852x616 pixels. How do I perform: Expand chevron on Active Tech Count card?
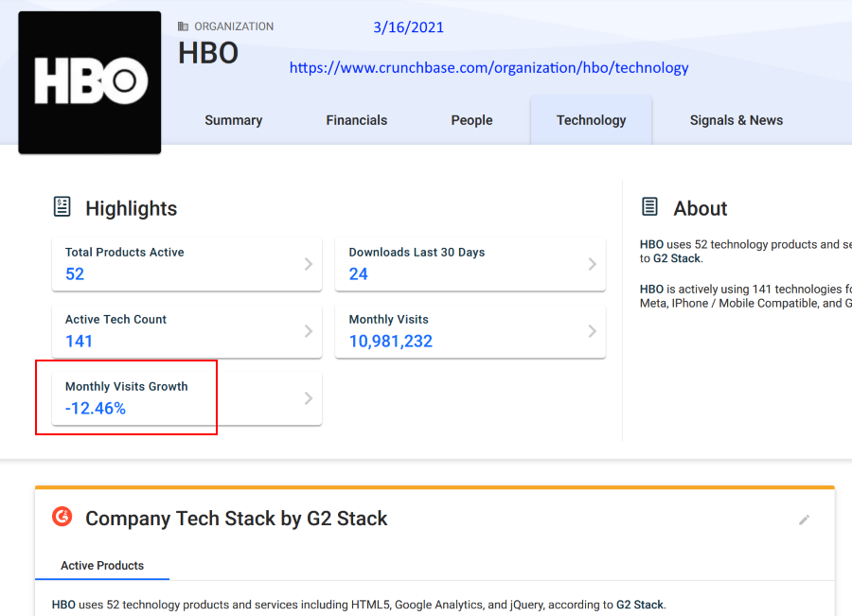308,331
